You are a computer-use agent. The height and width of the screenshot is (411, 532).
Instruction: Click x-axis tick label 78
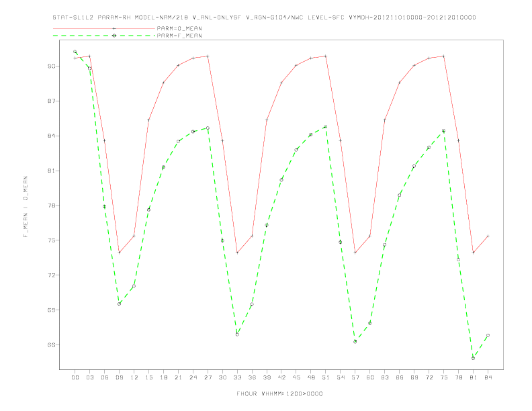pos(458,377)
